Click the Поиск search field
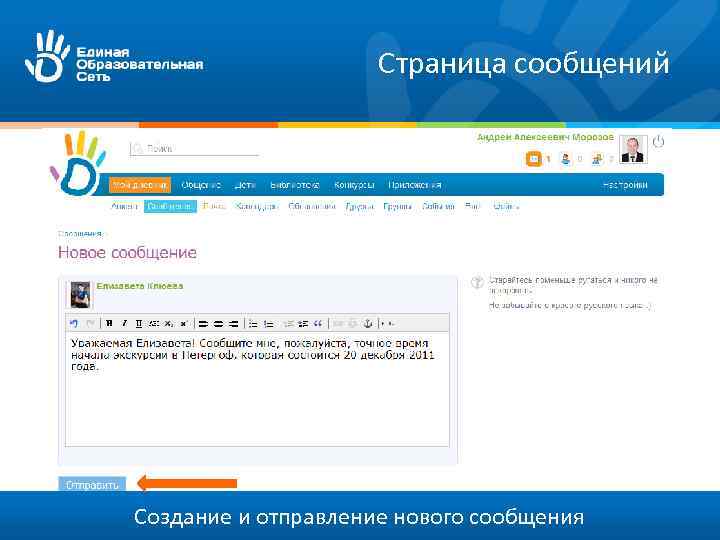Screen dimensions: 720x540 [x=195, y=149]
